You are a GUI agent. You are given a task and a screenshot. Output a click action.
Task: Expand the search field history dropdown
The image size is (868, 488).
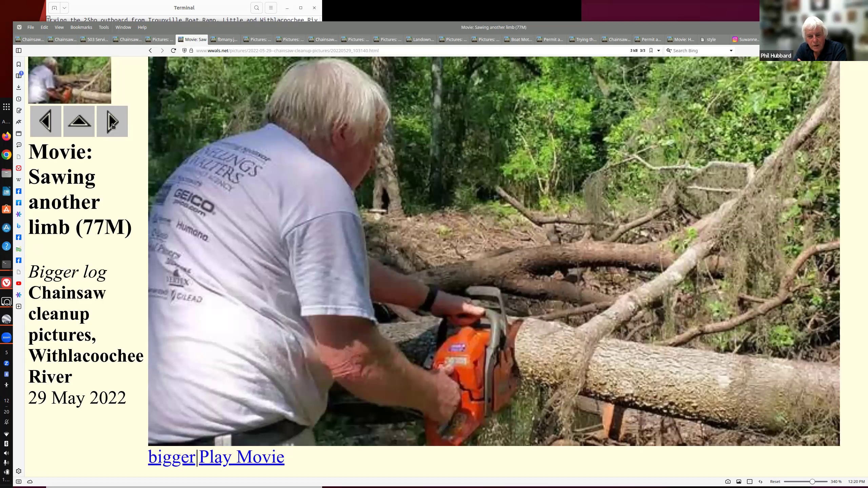[x=731, y=50]
